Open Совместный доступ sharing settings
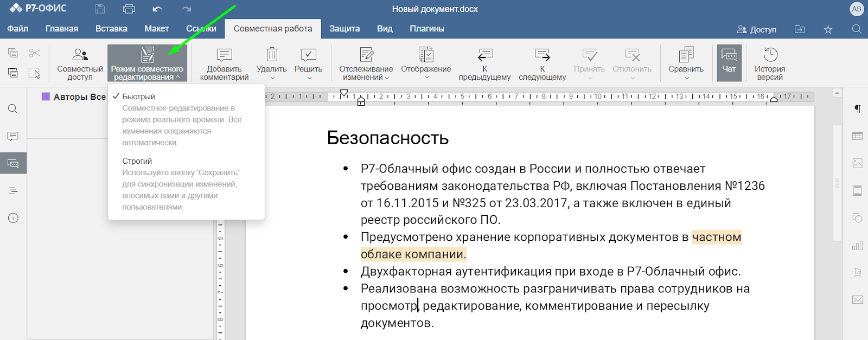This screenshot has width=868, height=340. coord(80,63)
